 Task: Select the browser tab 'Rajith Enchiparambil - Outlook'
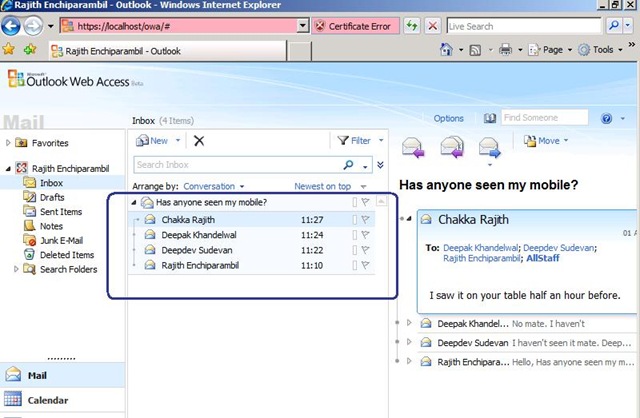(168, 51)
